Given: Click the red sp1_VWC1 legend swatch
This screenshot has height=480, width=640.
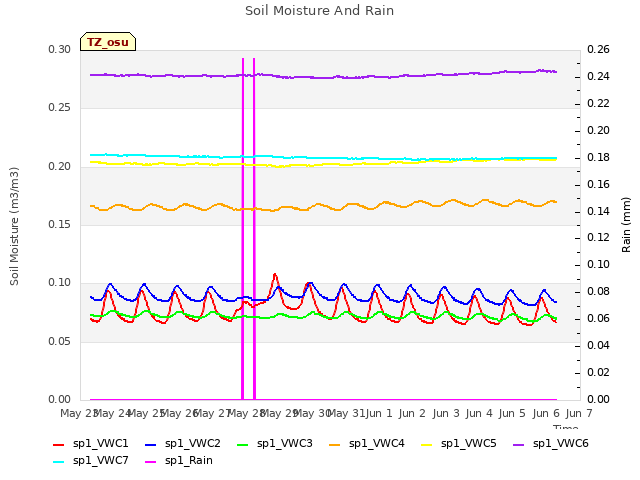Looking at the screenshot, I should 59,444.
